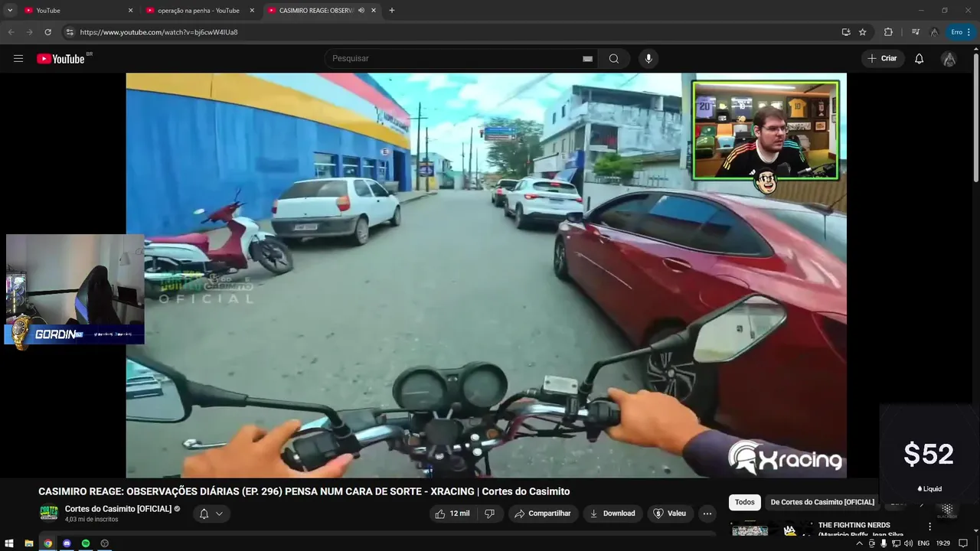Switch to the YouTube tab
This screenshot has width=980, height=551.
click(79, 11)
